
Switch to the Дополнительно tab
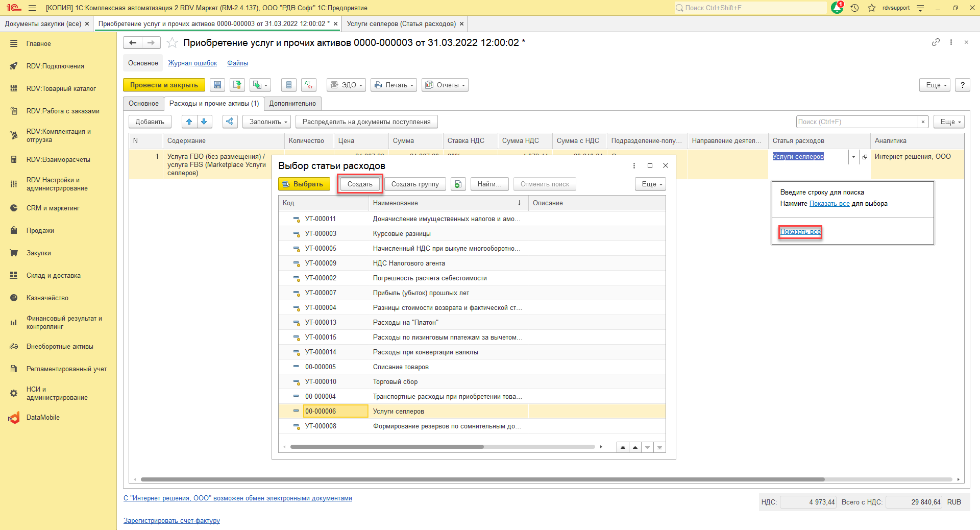pos(292,104)
